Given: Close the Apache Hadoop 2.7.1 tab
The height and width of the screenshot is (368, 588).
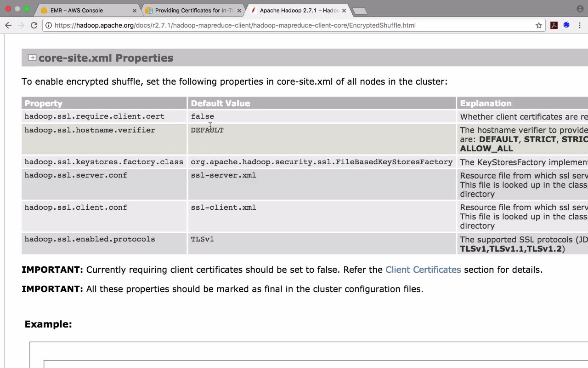Looking at the screenshot, I should (x=344, y=10).
